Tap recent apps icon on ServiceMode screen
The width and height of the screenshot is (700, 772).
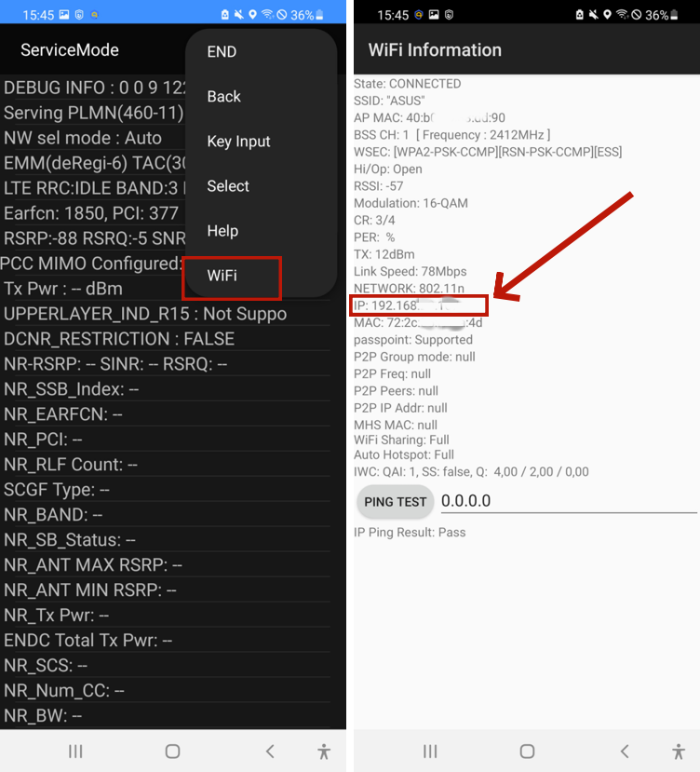[x=75, y=752]
